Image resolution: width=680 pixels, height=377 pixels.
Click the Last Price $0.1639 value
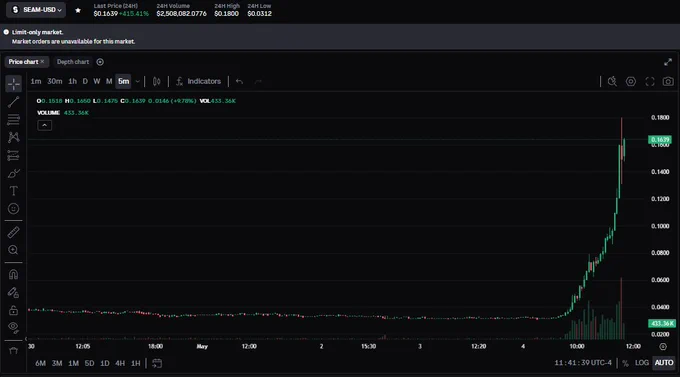105,13
